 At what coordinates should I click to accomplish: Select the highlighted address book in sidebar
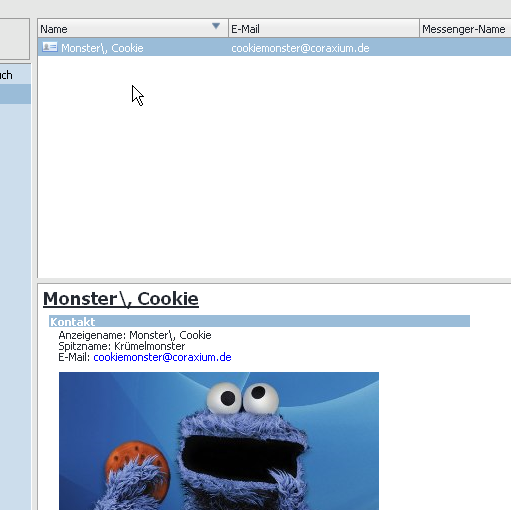coord(15,94)
